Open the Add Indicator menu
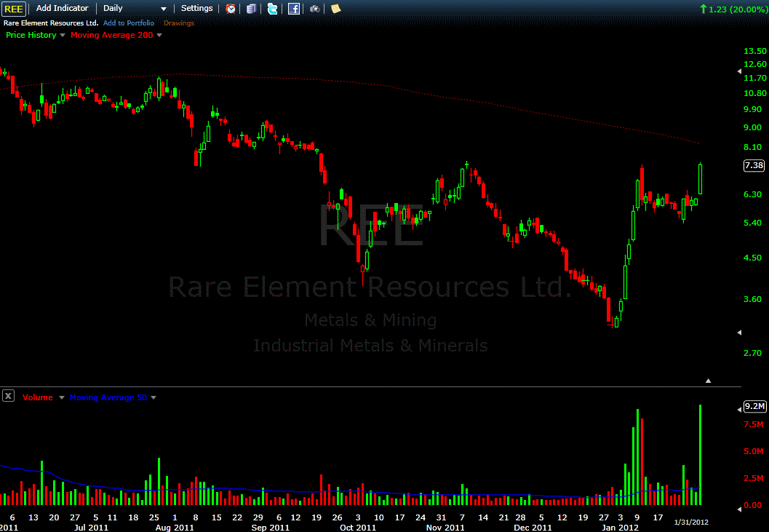The width and height of the screenshot is (769, 532). point(63,8)
